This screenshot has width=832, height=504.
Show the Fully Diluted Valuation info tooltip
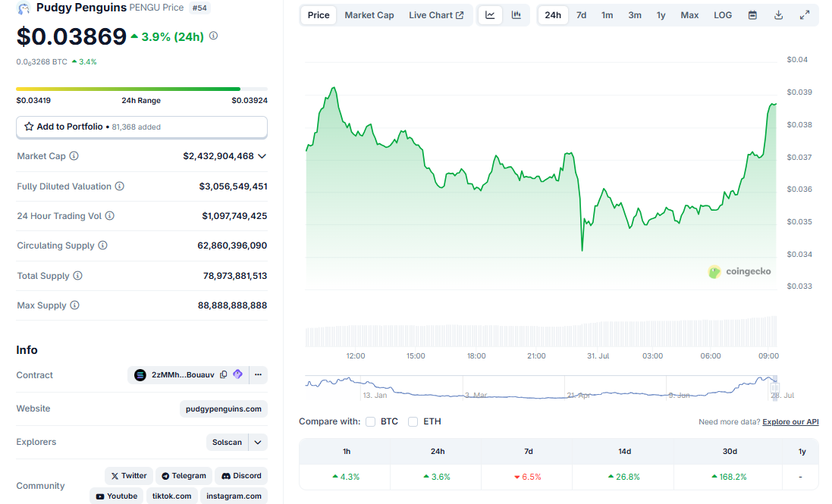tap(120, 186)
